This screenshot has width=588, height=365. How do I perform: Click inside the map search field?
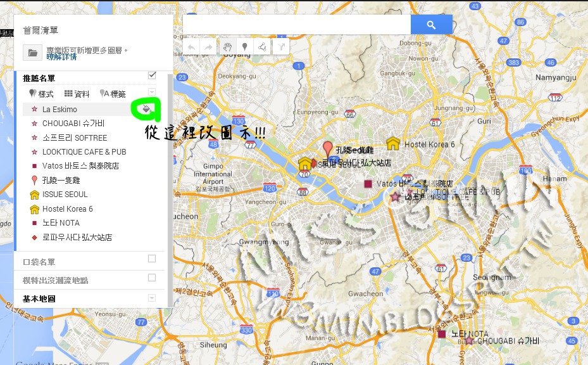[x=297, y=25]
